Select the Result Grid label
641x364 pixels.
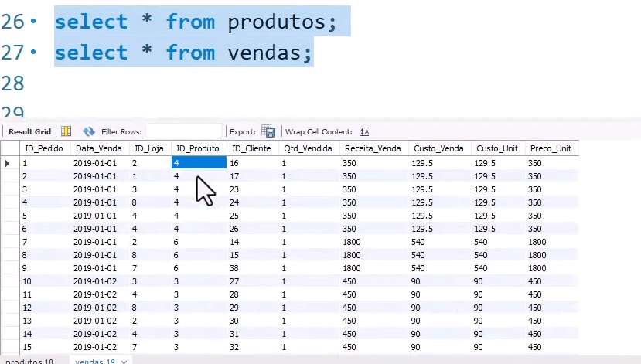tap(29, 131)
